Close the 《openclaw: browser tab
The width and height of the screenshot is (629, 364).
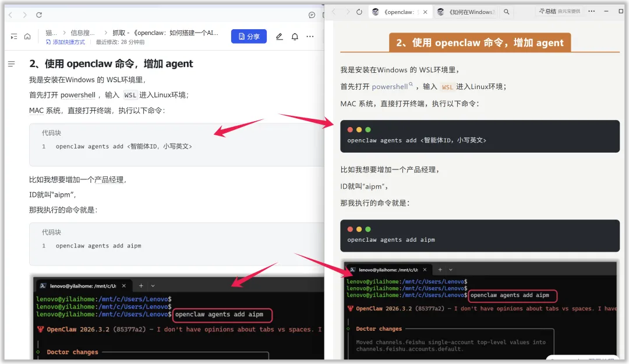coord(425,12)
